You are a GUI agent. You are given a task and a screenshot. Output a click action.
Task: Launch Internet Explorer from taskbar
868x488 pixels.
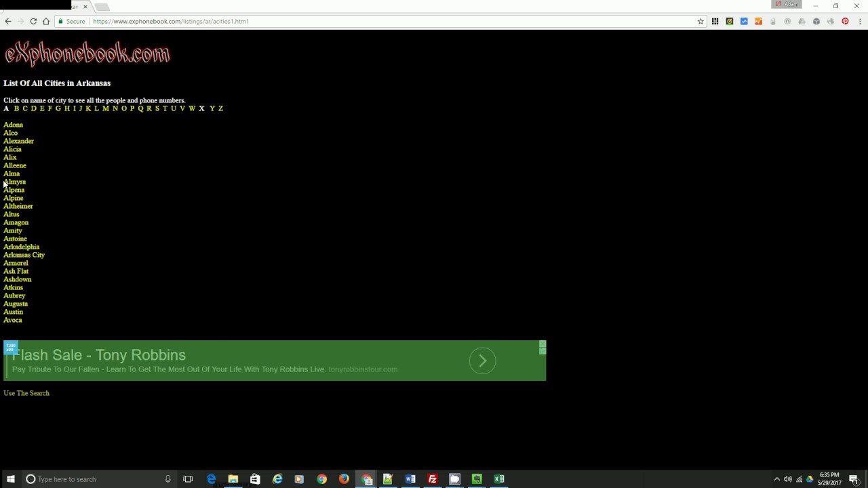pos(277,479)
